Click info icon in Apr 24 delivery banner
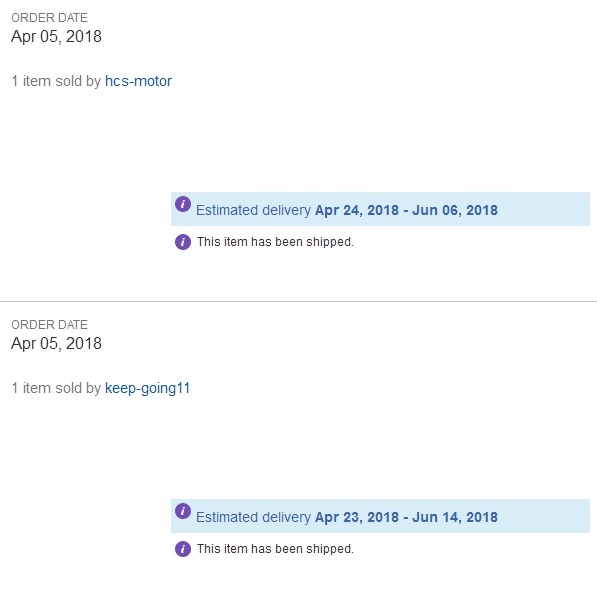 point(183,204)
